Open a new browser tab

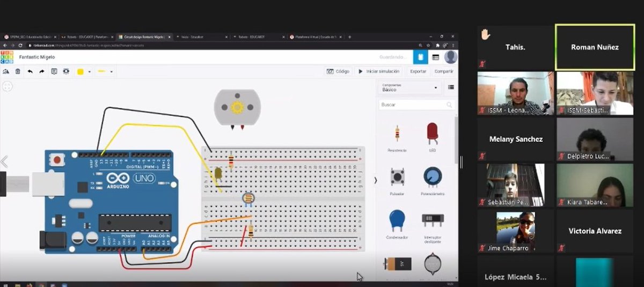click(x=350, y=37)
